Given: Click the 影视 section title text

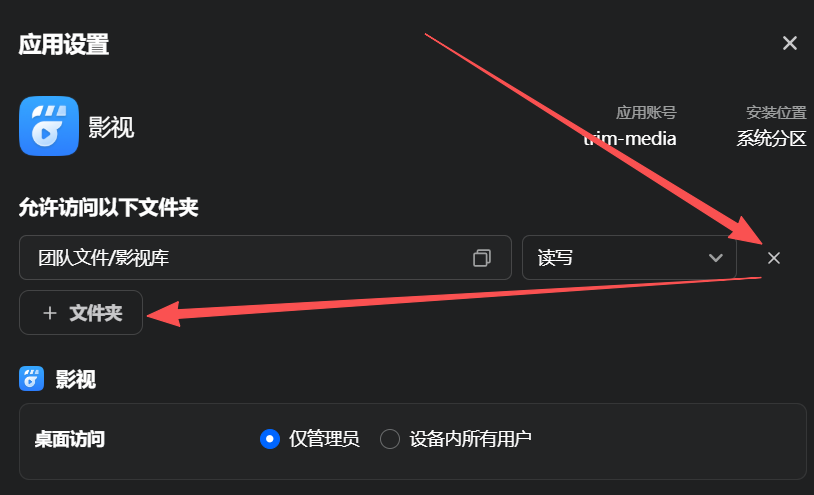Looking at the screenshot, I should pos(76,379).
